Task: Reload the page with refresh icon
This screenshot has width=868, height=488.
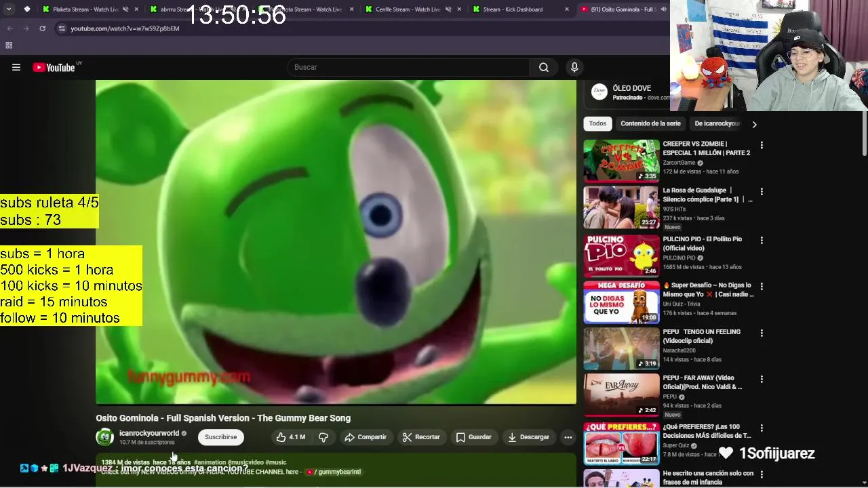Action: click(x=42, y=28)
